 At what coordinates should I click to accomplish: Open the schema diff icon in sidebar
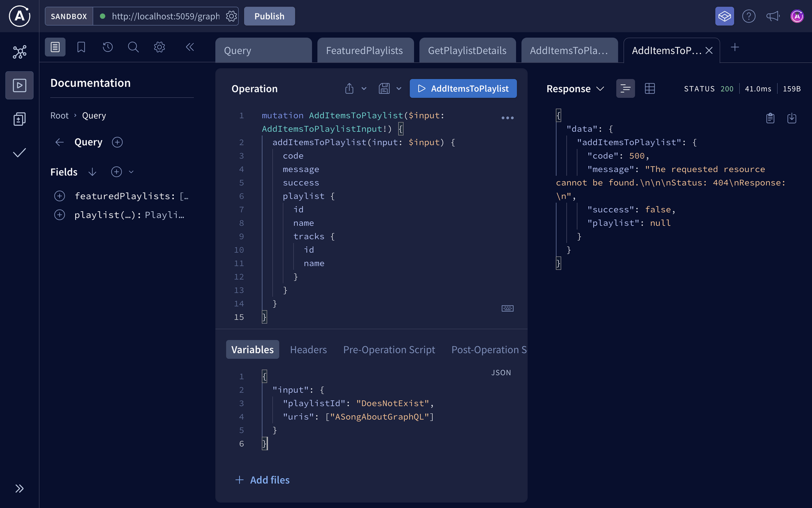[19, 119]
